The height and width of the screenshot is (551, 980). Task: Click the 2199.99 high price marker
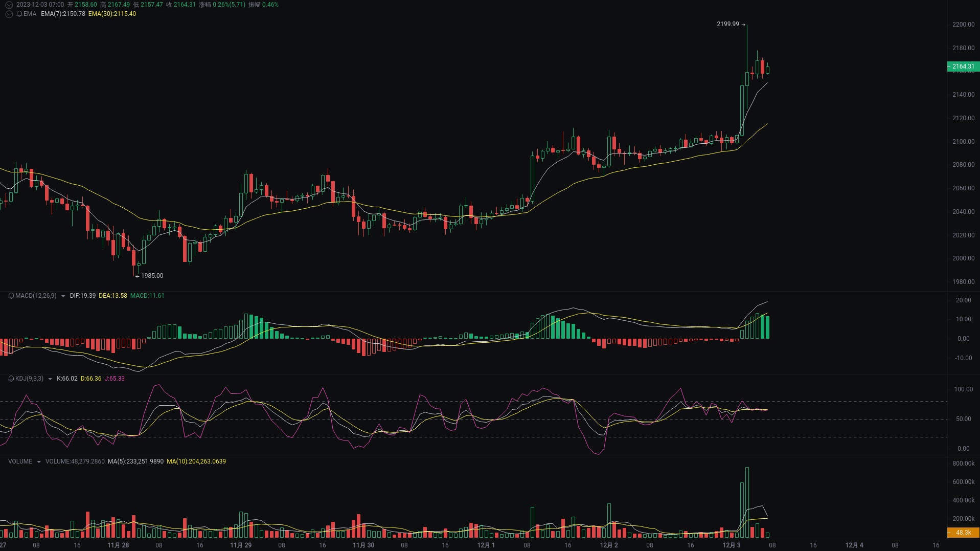point(728,24)
